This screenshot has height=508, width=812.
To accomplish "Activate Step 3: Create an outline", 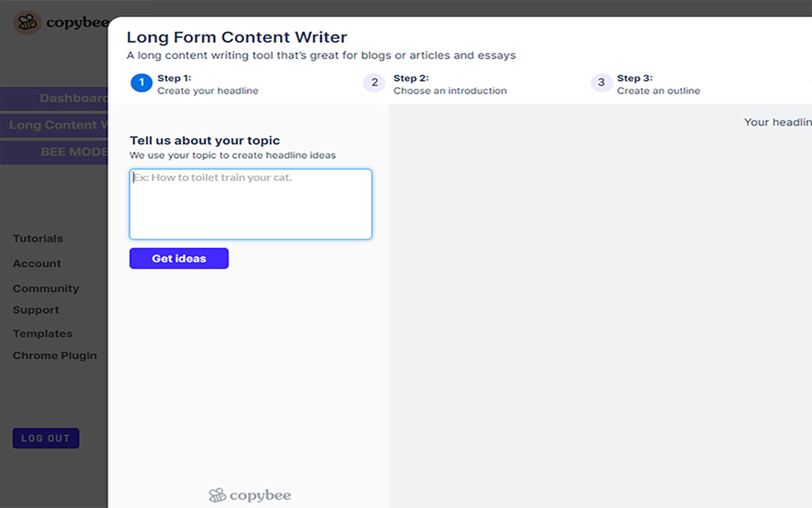I will 658,84.
